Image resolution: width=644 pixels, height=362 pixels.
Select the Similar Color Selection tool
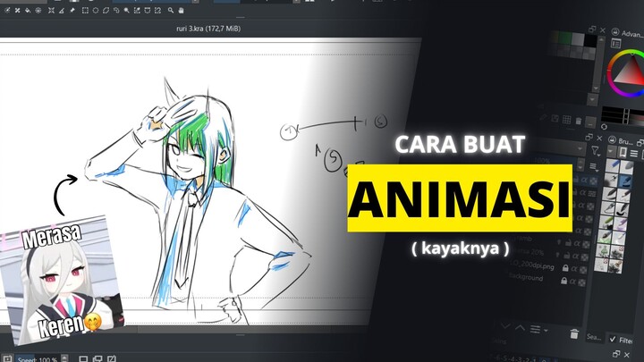coord(137,10)
